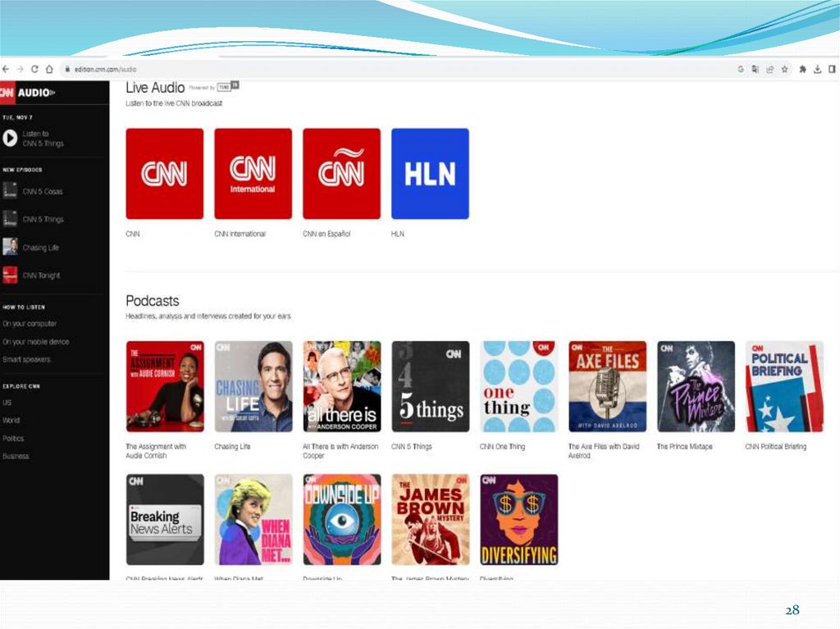Click the TuneIn powered-by logo
The width and height of the screenshot is (840, 629).
228,86
